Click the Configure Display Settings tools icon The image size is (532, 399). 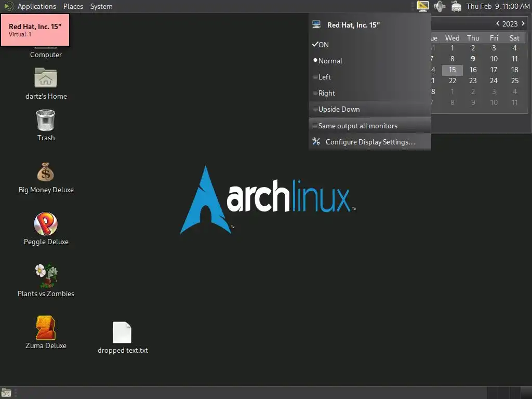pos(316,141)
